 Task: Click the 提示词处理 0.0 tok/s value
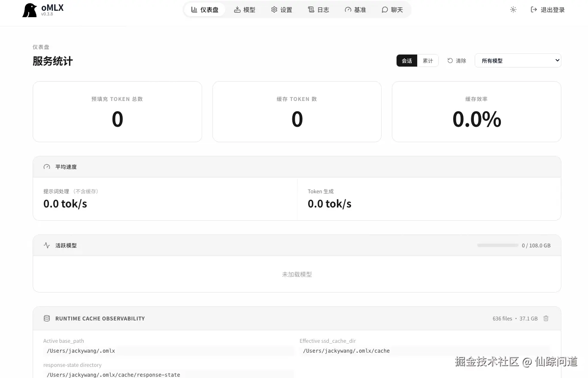point(65,204)
